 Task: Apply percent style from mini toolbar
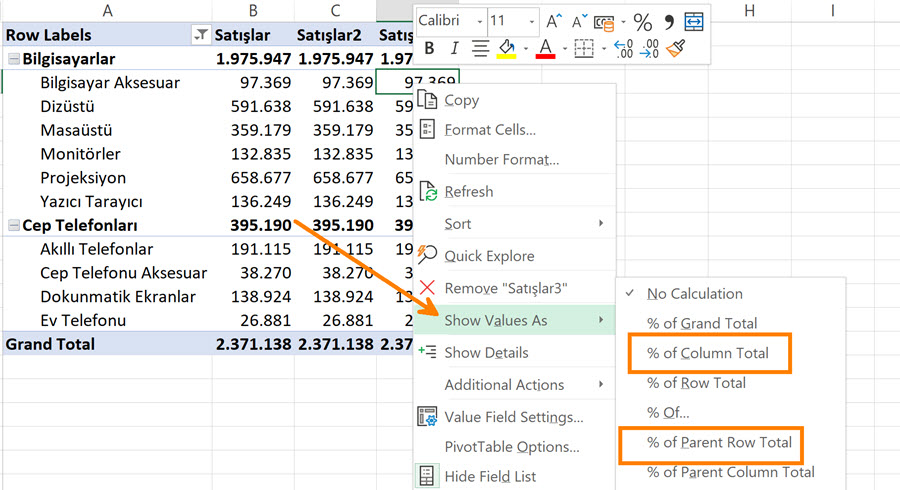point(643,22)
